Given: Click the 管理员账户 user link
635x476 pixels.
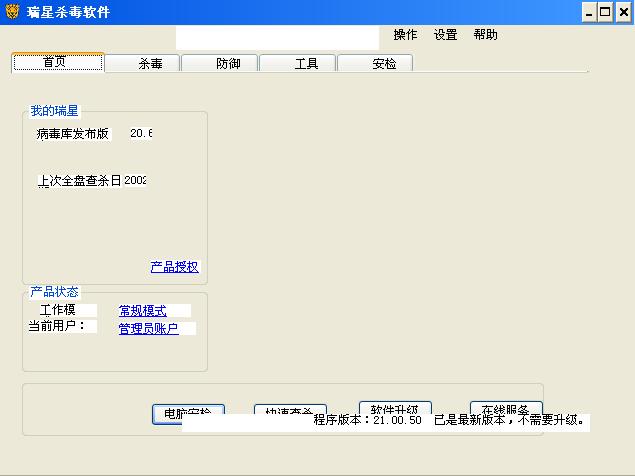Looking at the screenshot, I should [x=148, y=329].
